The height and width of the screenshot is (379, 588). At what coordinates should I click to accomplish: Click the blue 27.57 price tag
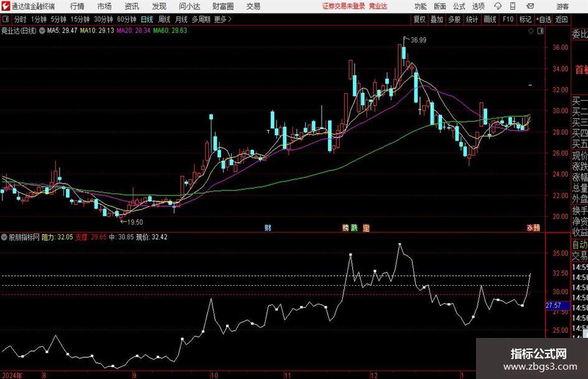tap(556, 306)
